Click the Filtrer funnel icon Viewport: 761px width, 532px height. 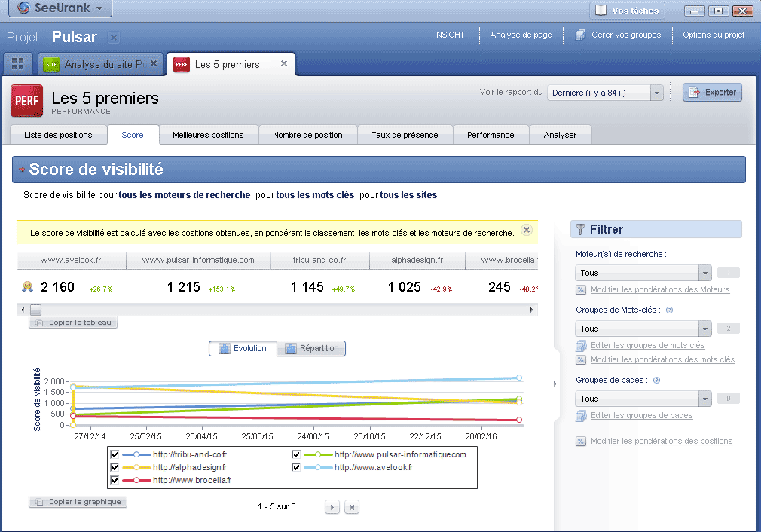(580, 229)
